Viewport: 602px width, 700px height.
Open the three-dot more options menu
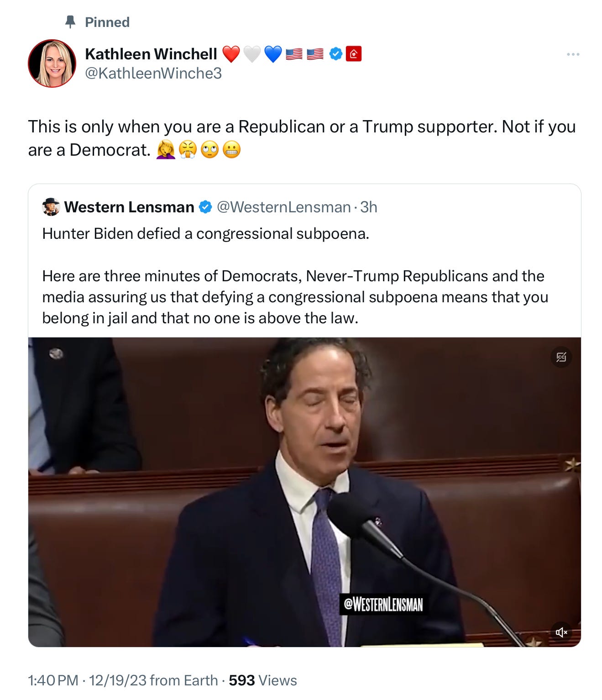(573, 54)
